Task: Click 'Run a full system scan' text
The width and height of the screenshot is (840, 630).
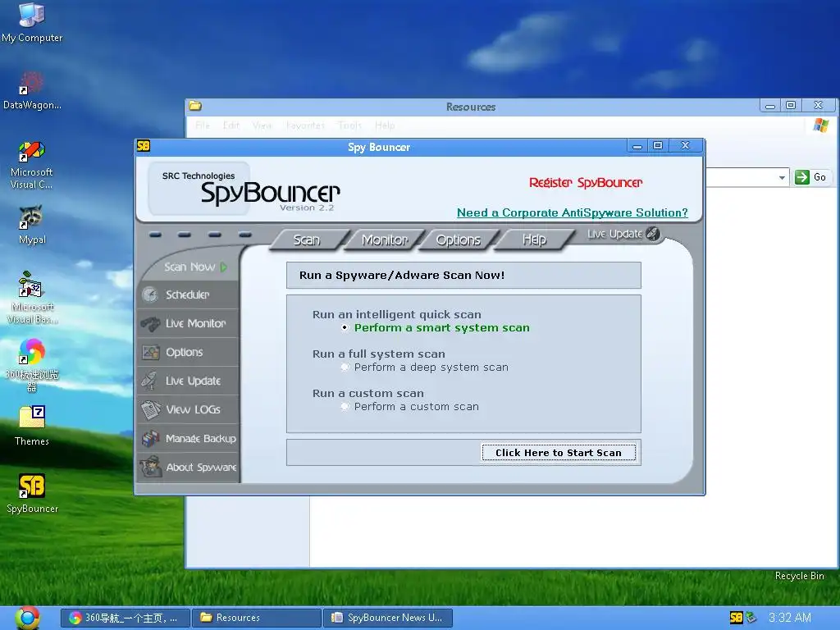Action: [379, 354]
